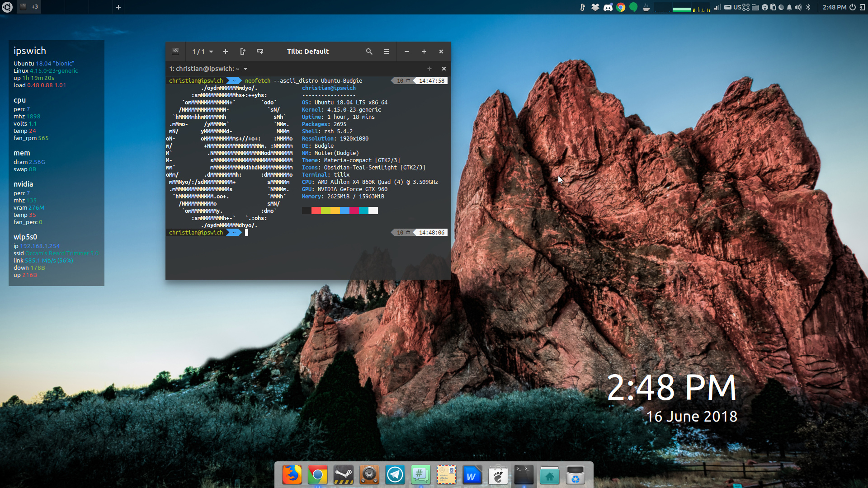Click the add terminal down icon
This screenshot has width=868, height=488.
tap(260, 52)
